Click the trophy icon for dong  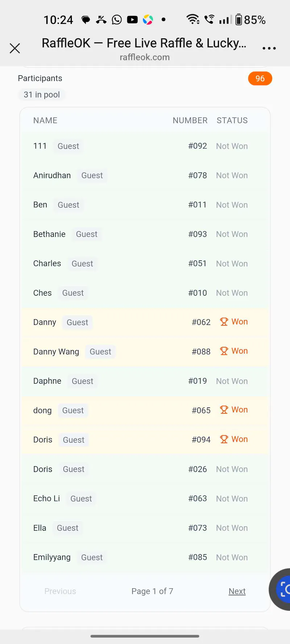(x=224, y=410)
